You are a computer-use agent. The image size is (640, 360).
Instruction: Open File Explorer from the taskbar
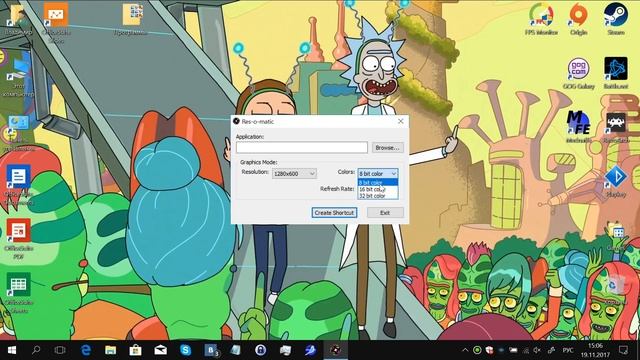111,350
